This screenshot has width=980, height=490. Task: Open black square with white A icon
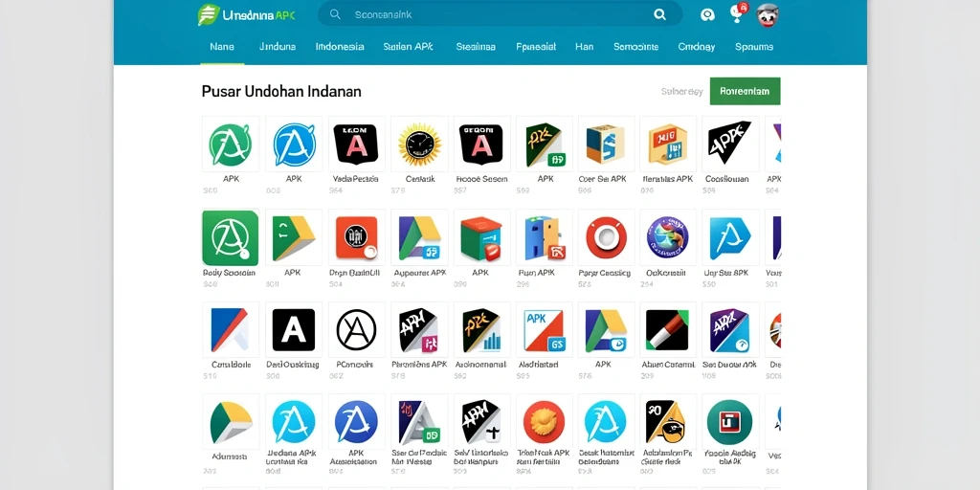click(294, 330)
